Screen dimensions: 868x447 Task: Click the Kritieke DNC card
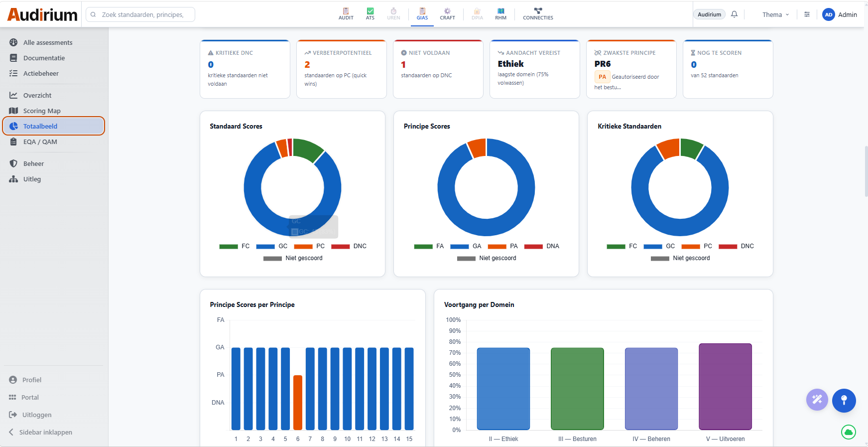[x=245, y=69]
